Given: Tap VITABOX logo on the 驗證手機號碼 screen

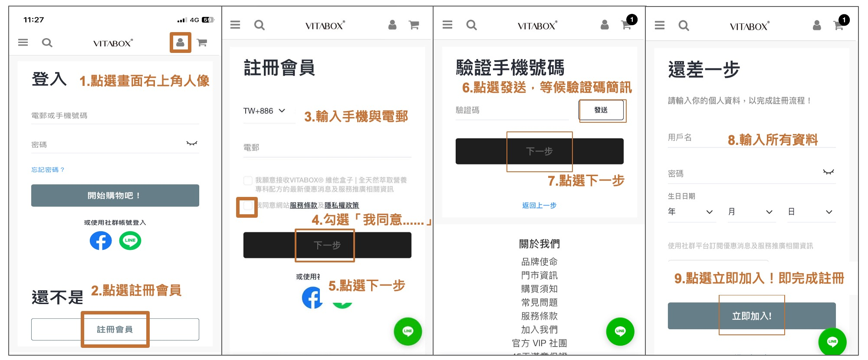Looking at the screenshot, I should (537, 26).
